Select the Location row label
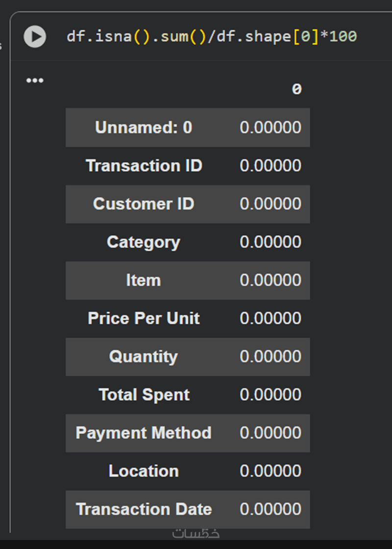392x549 pixels. pyautogui.click(x=144, y=471)
